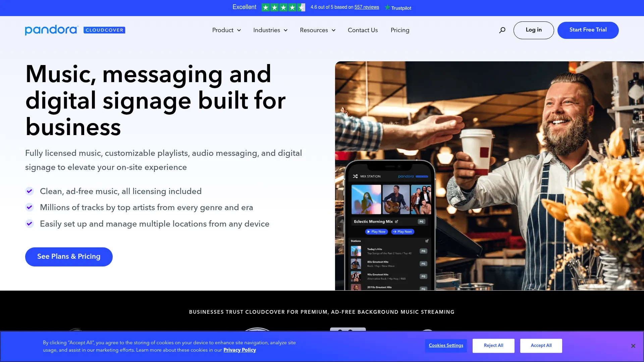Click the Log in button
The image size is (644, 362).
click(534, 30)
